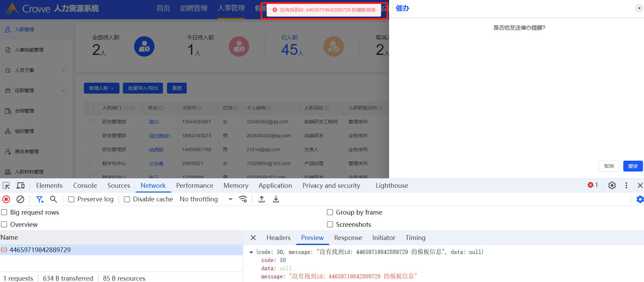Screen dimensions: 644x282
Task: Toggle the device toolbar icon
Action: pos(21,185)
